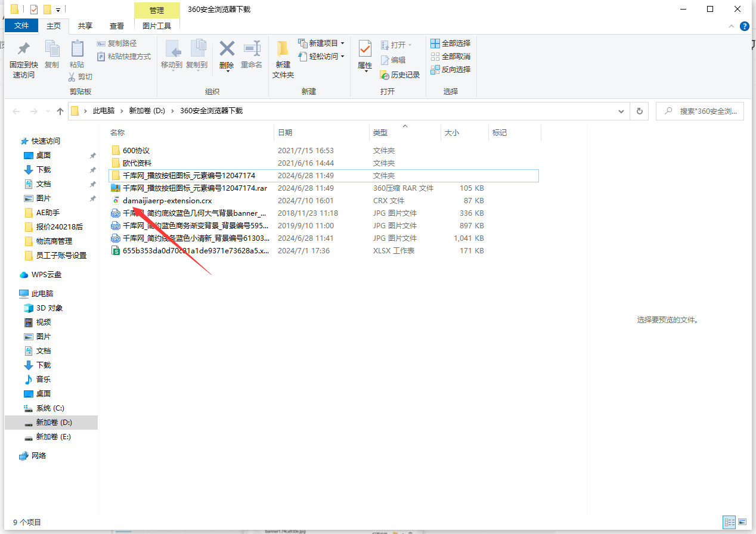Open AE助手 folder in navigation pane
Viewport: 756px width, 534px height.
click(48, 213)
